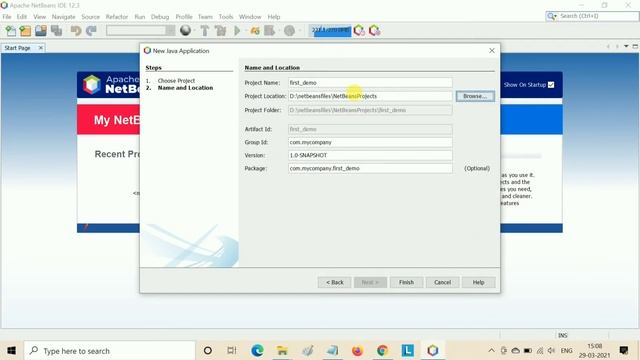640x360 pixels.
Task: Click the Finish button
Action: [x=406, y=282]
